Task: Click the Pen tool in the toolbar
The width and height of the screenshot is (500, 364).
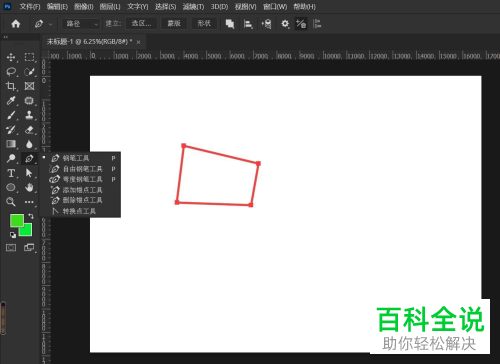Action: pyautogui.click(x=29, y=158)
